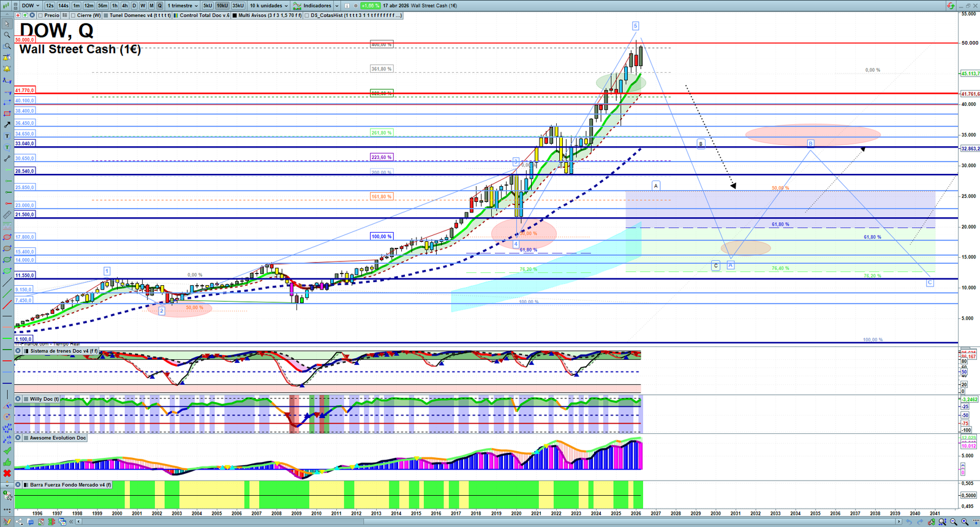Select the 144s timeframe

63,6
